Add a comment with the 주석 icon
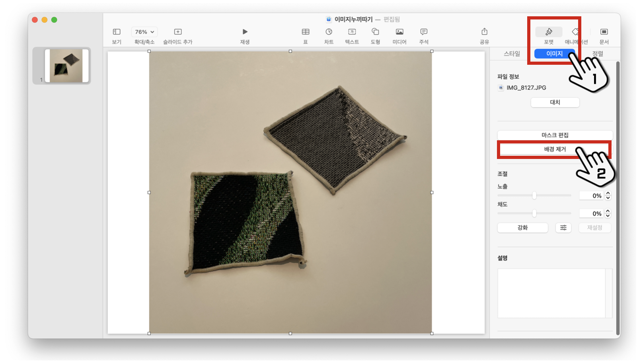 [424, 32]
